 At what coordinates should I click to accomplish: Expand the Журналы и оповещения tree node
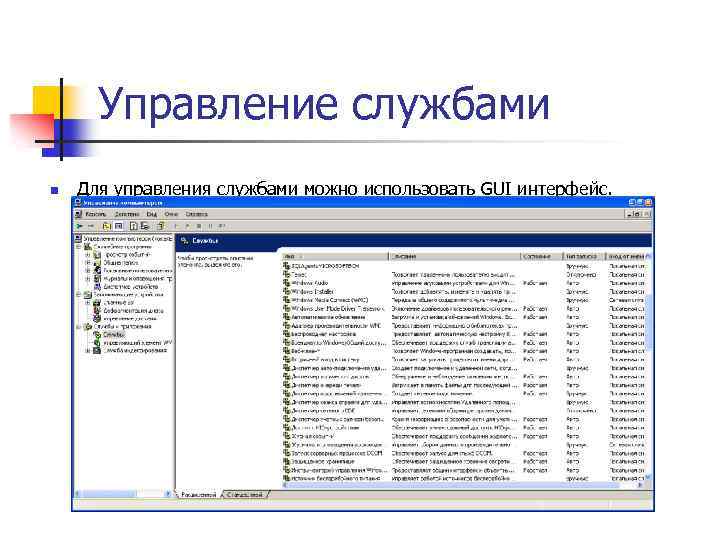(88, 279)
